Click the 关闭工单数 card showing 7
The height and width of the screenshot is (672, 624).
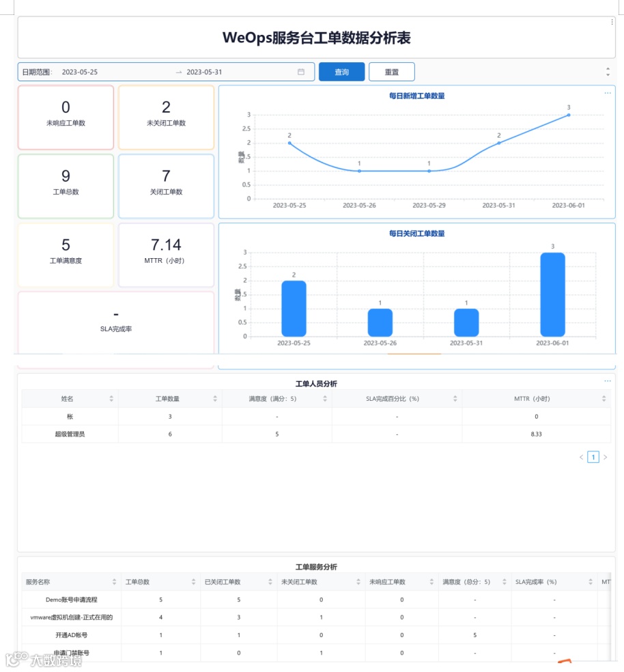pos(166,186)
